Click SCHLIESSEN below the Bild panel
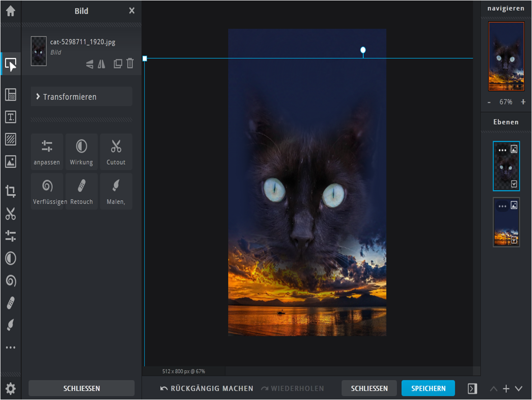The height and width of the screenshot is (400, 532). [82, 388]
